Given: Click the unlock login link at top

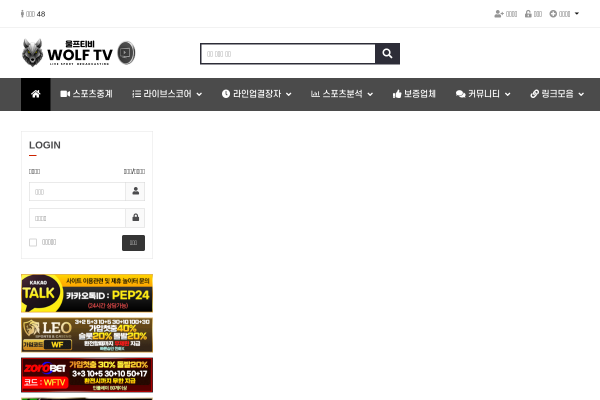Looking at the screenshot, I should click(x=533, y=14).
